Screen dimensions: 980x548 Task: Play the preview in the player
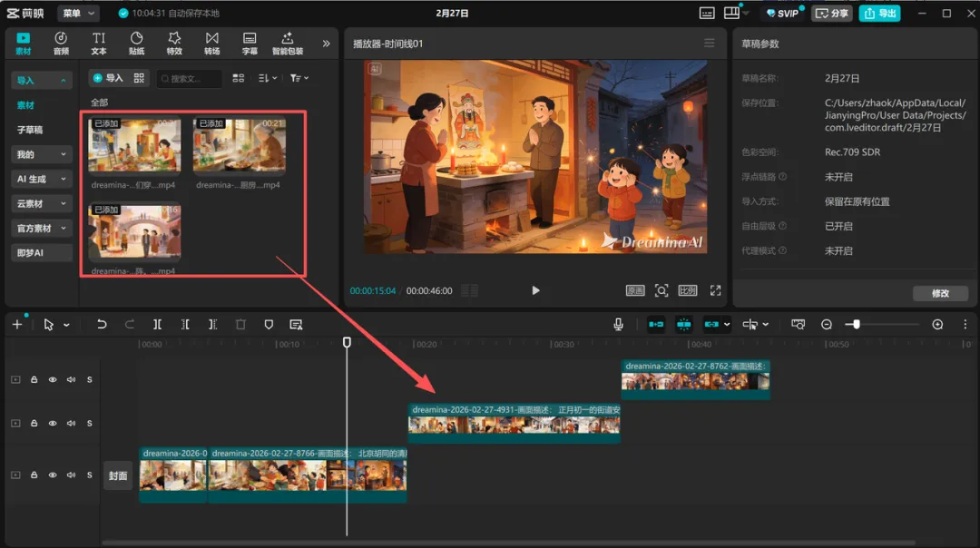click(x=535, y=290)
